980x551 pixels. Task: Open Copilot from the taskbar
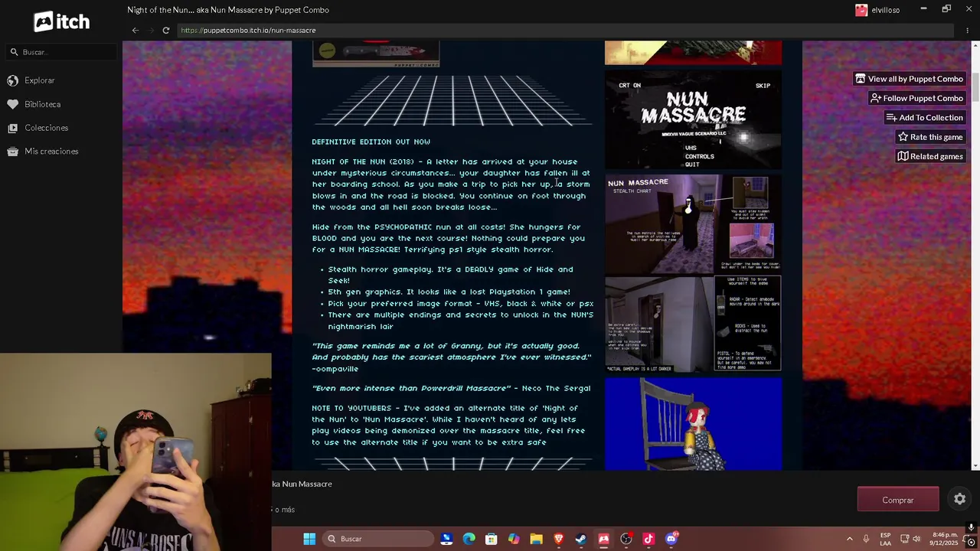tap(514, 539)
